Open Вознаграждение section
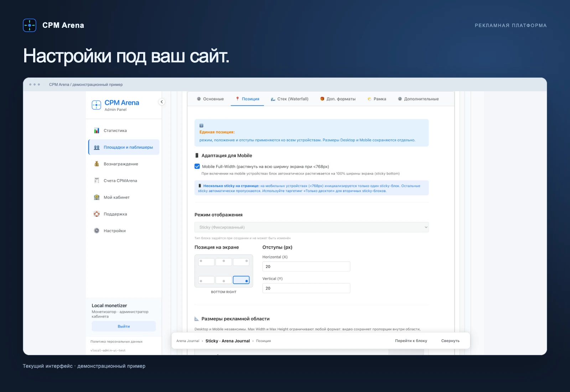Image resolution: width=570 pixels, height=392 pixels. (x=124, y=164)
